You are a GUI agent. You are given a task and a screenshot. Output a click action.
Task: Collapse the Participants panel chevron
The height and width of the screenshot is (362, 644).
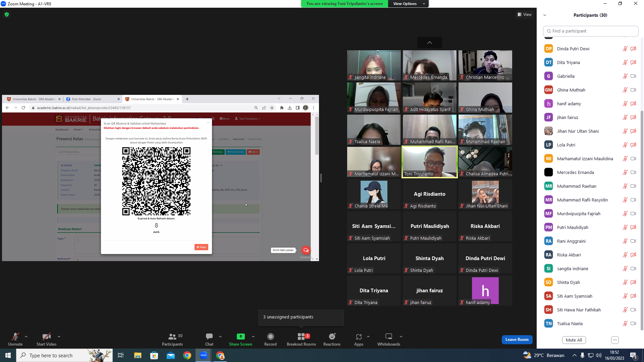click(x=545, y=15)
